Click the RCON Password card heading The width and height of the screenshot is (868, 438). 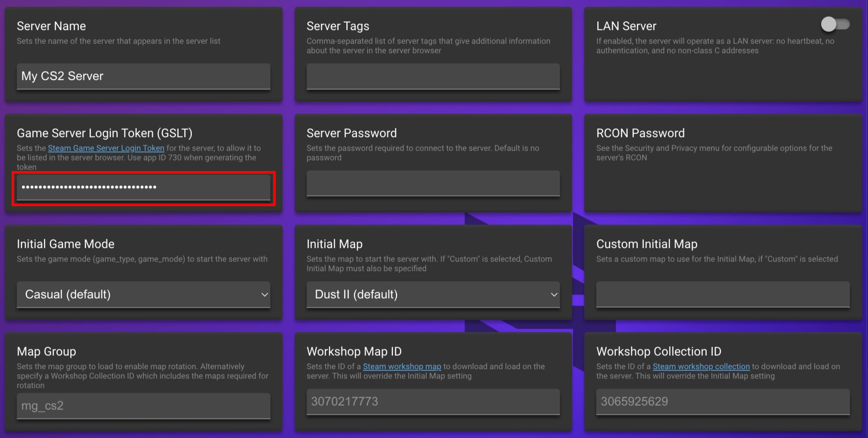(x=640, y=133)
